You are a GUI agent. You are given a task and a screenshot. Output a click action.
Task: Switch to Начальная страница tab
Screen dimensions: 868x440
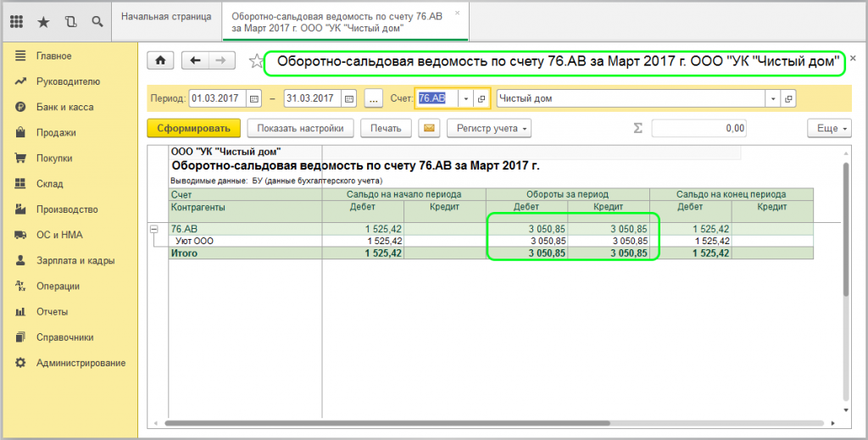(x=165, y=16)
